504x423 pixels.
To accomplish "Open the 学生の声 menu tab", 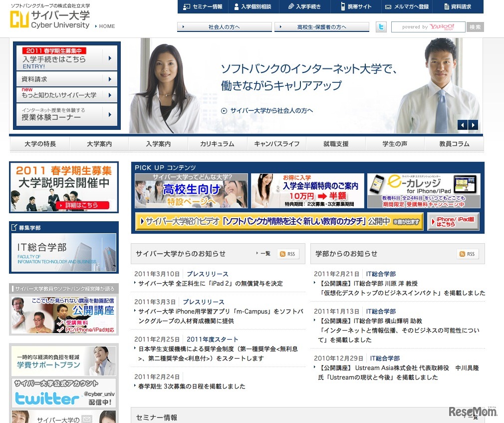I will (x=395, y=144).
